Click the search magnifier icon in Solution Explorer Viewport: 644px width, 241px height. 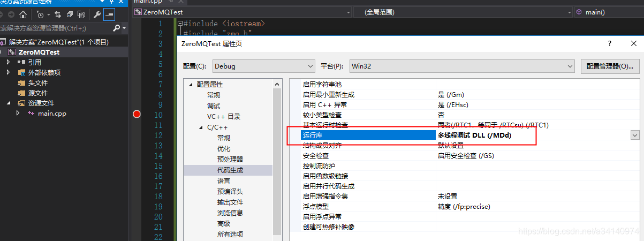(117, 28)
